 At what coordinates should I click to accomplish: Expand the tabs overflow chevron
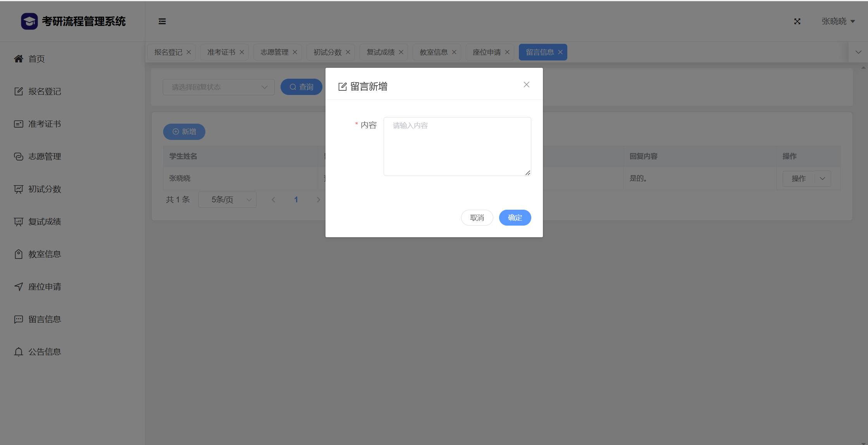858,52
